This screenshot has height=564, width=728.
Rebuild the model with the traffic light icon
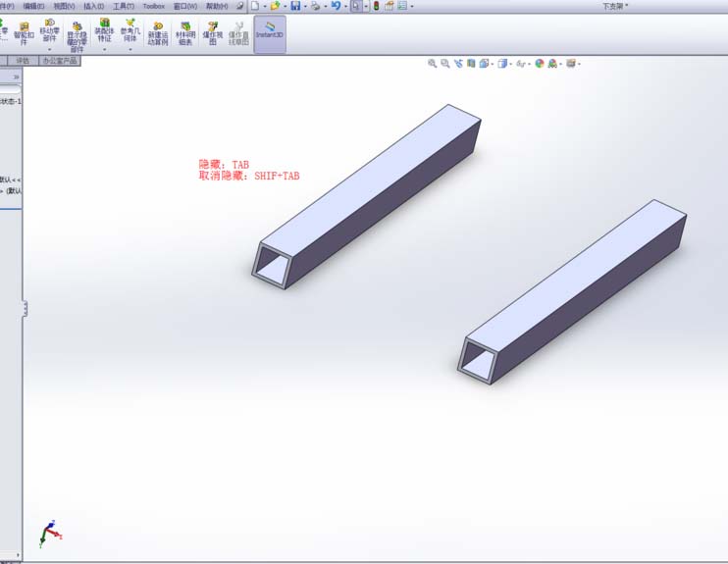[x=376, y=6]
